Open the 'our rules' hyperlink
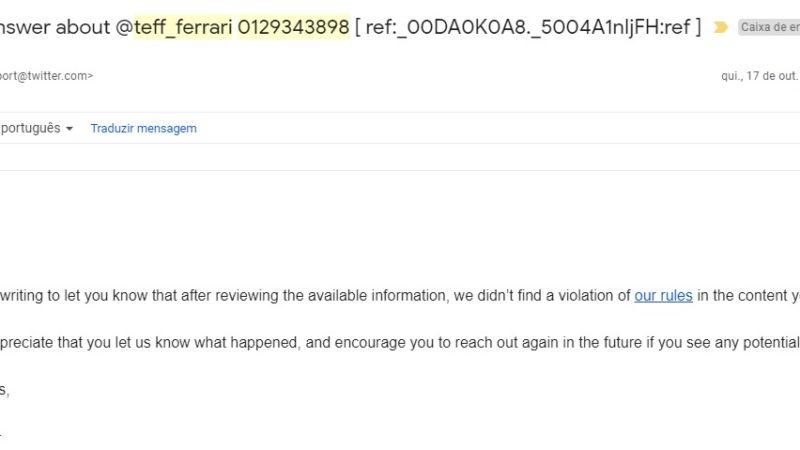 click(x=663, y=296)
